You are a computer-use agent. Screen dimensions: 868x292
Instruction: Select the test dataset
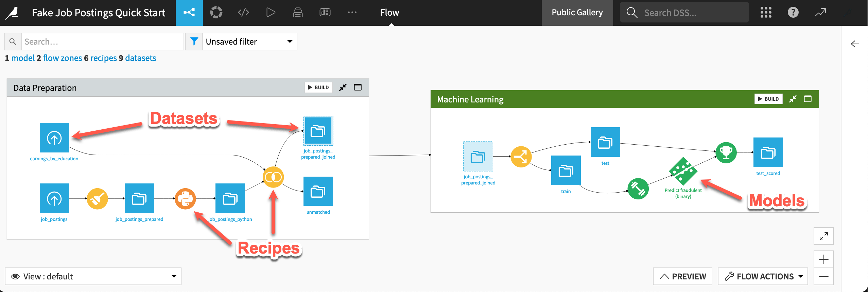pyautogui.click(x=605, y=142)
